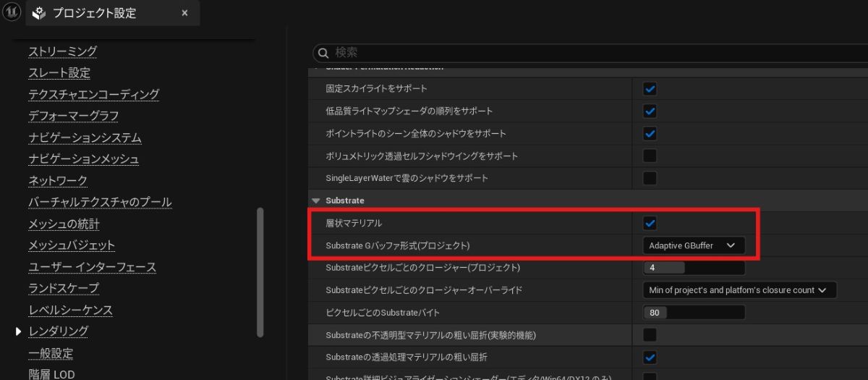Click the Substrateピクセルごとのクロージャー value slider
This screenshot has width=868, height=380.
693,268
